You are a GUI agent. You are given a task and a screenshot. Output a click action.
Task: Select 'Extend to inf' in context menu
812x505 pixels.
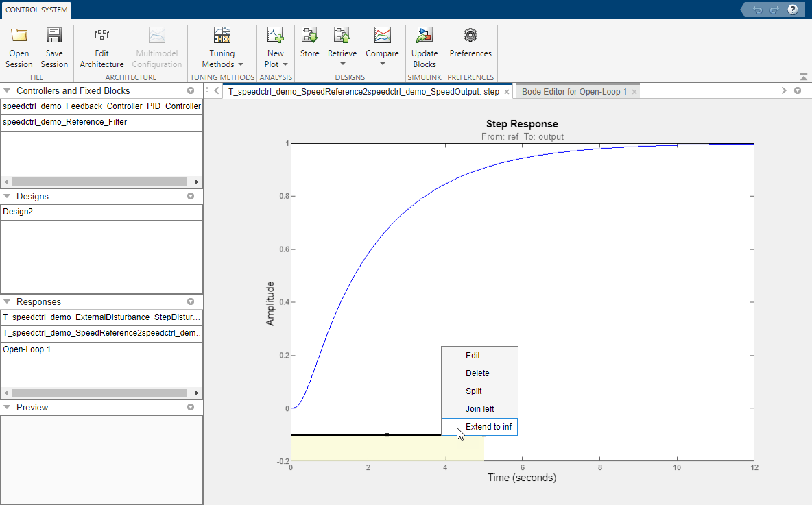pyautogui.click(x=488, y=427)
